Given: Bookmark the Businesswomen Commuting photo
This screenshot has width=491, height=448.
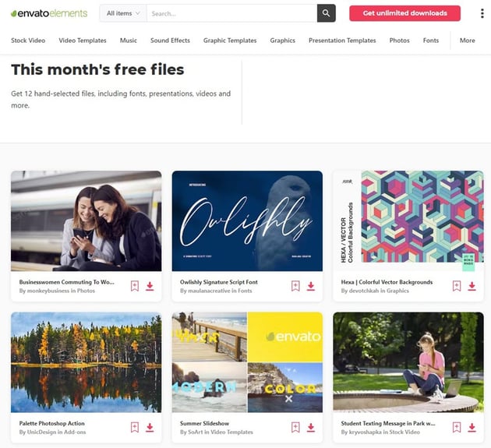Looking at the screenshot, I should point(134,286).
